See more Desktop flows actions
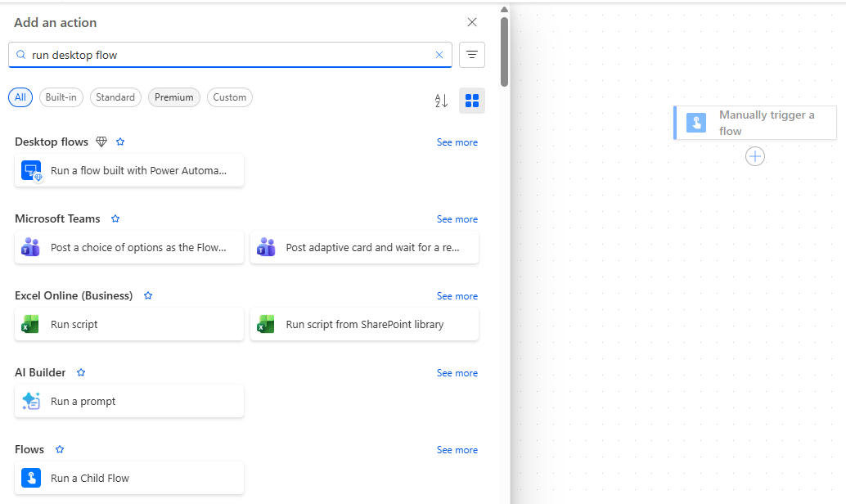The image size is (846, 504). pyautogui.click(x=457, y=142)
